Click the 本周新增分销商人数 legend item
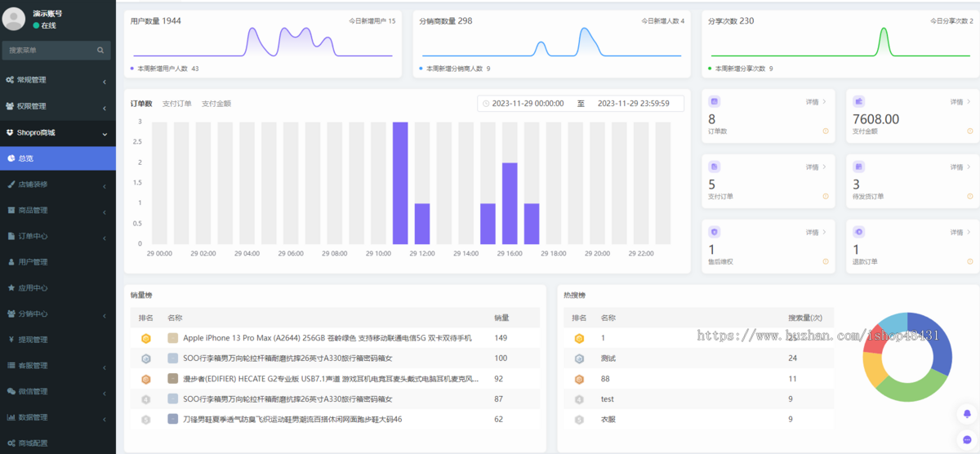Viewport: 980px width, 454px height. [455, 69]
